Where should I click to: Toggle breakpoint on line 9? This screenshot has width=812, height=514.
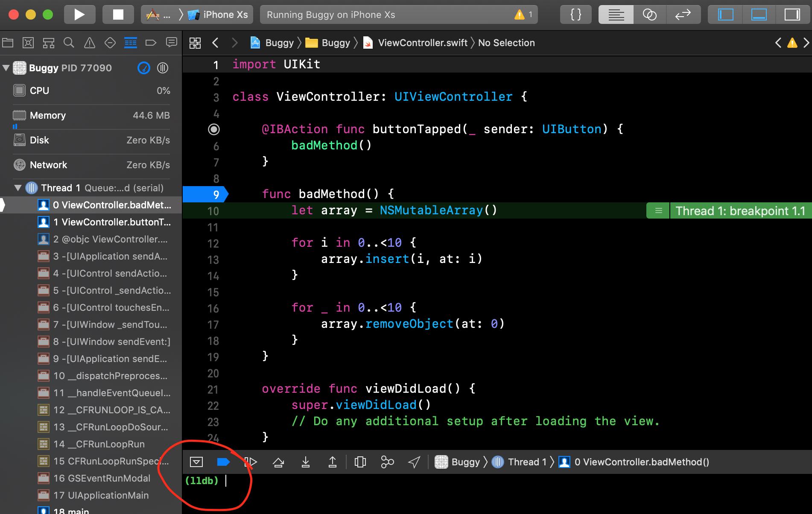pyautogui.click(x=206, y=195)
